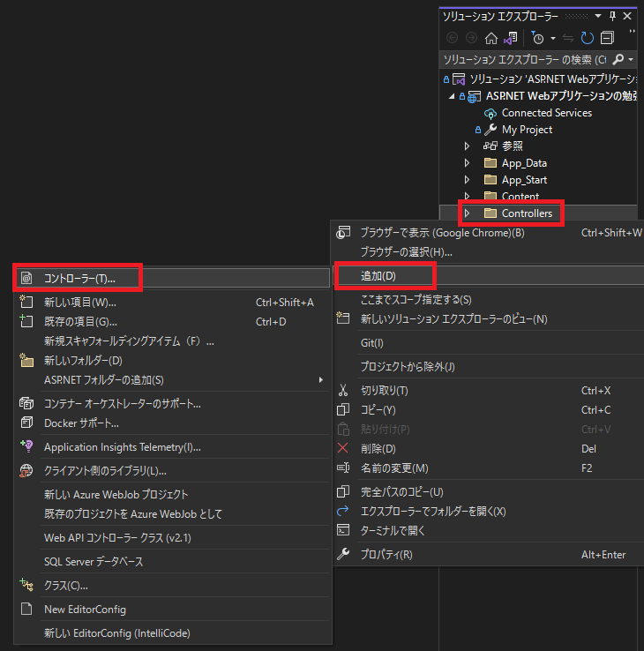The width and height of the screenshot is (644, 651).
Task: Open search options dropdown arrow
Action: click(631, 60)
